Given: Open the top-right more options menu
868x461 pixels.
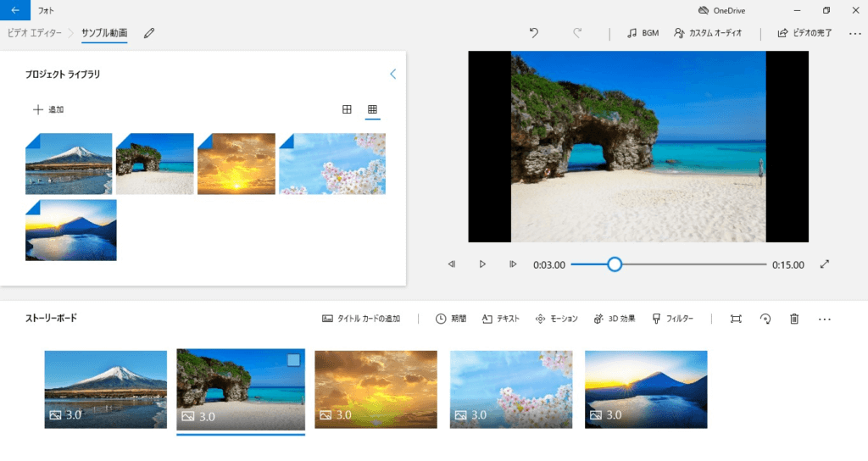Looking at the screenshot, I should pyautogui.click(x=854, y=33).
